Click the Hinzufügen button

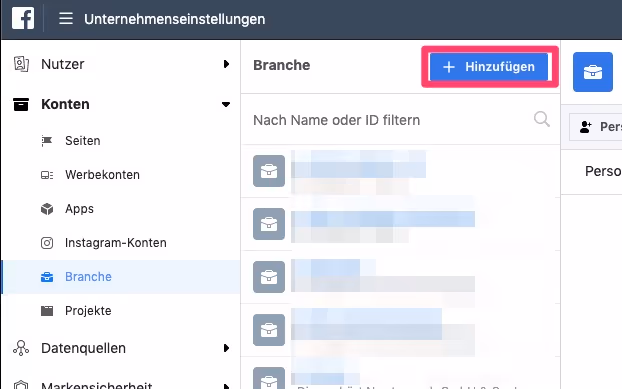[x=489, y=67]
